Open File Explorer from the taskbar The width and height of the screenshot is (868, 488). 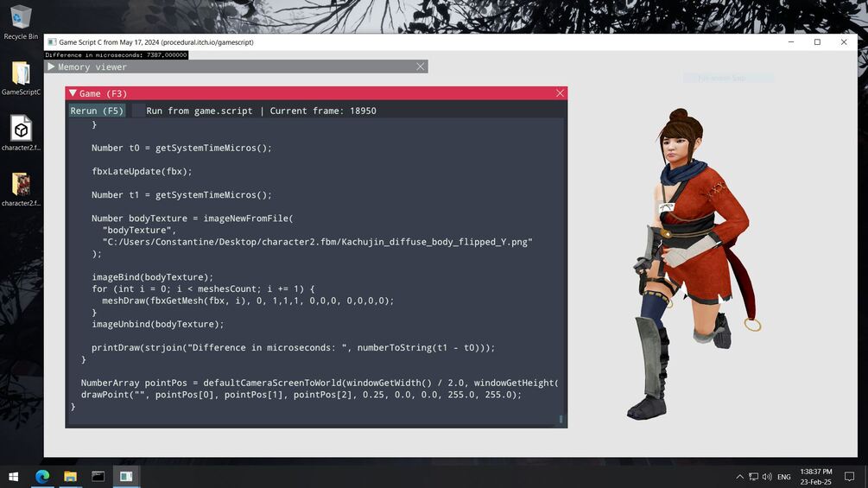70,477
